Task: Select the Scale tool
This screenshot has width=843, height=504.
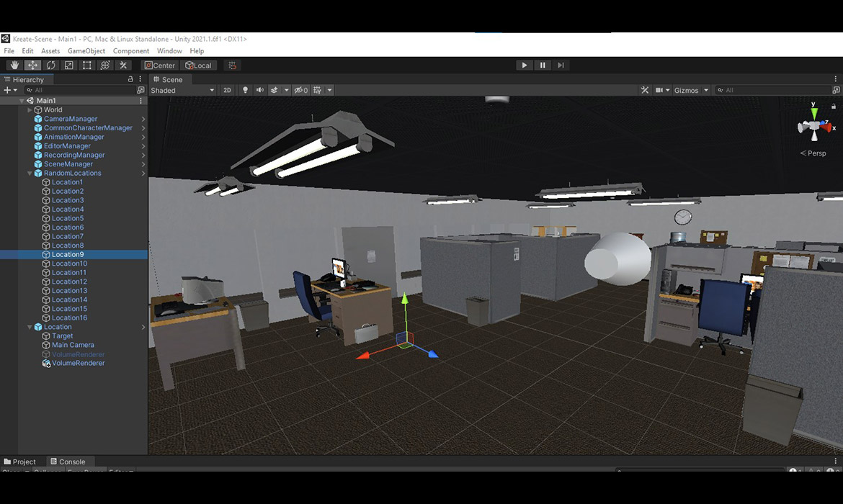Action: pyautogui.click(x=69, y=66)
